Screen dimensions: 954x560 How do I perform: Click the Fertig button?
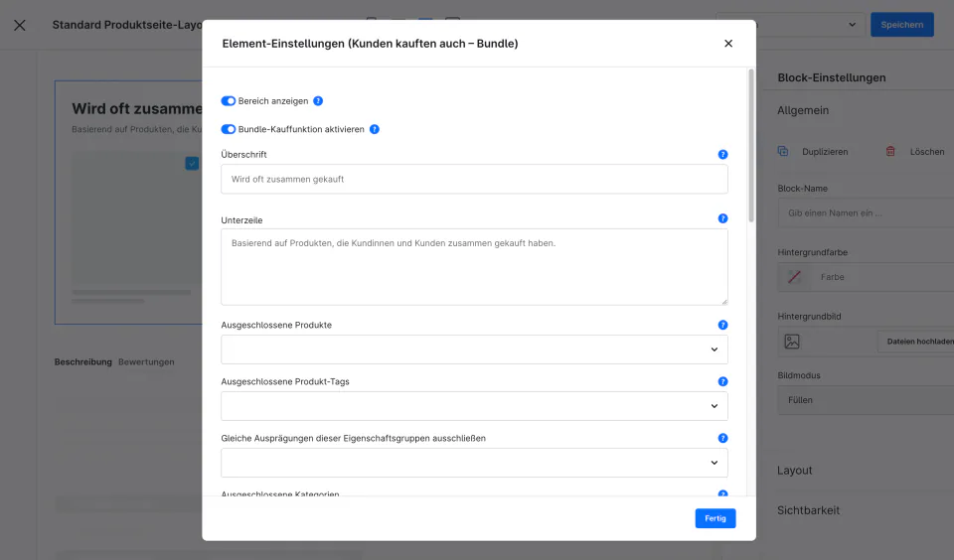715,518
